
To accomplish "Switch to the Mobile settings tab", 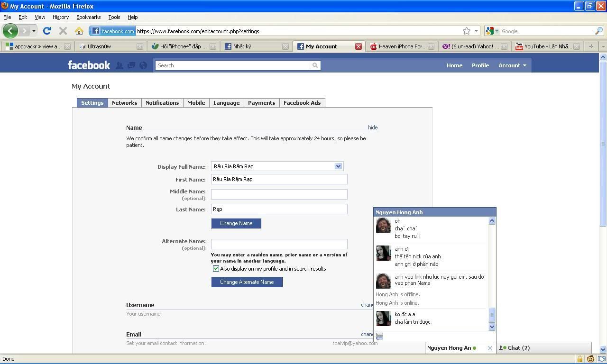I will click(196, 103).
